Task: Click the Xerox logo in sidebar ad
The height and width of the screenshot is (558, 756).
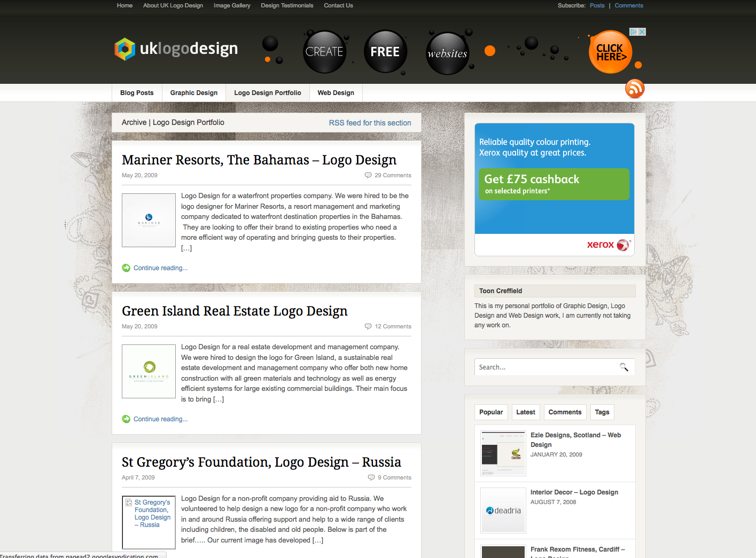Action: (x=609, y=245)
